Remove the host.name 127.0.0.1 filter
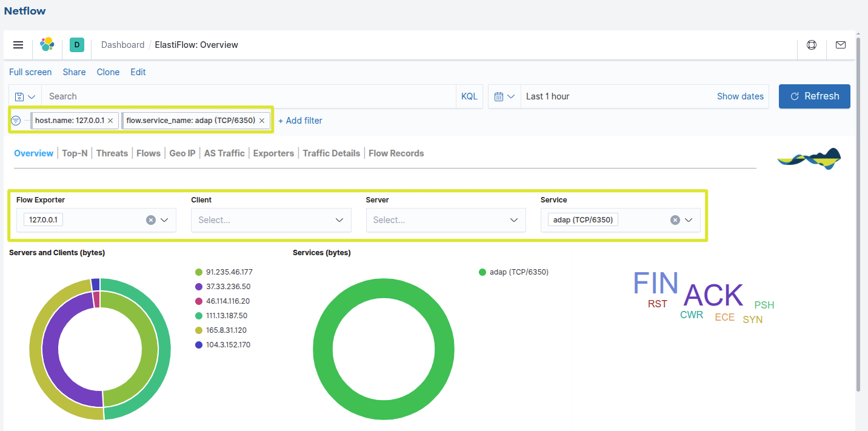 click(110, 121)
